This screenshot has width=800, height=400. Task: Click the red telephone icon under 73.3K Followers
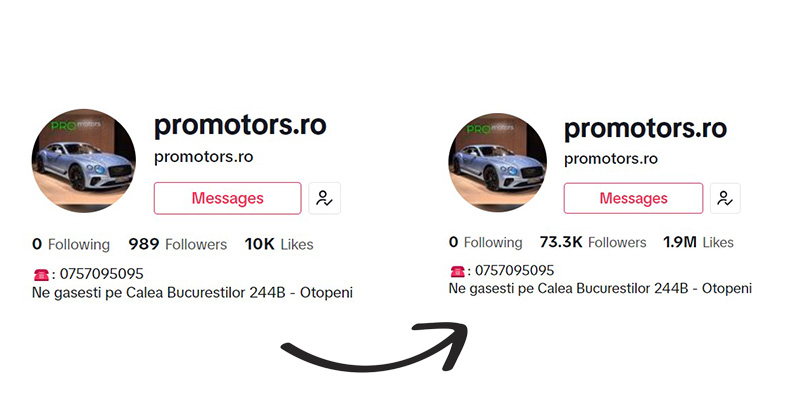(x=457, y=271)
